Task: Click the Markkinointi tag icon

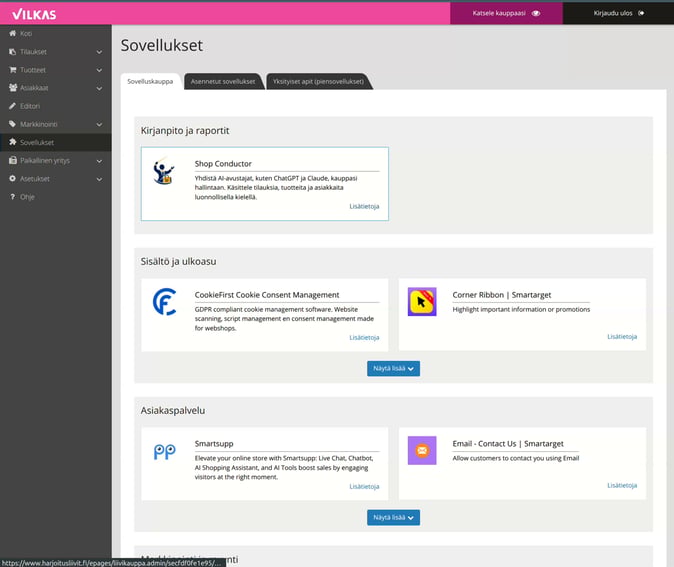Action: click(x=12, y=124)
